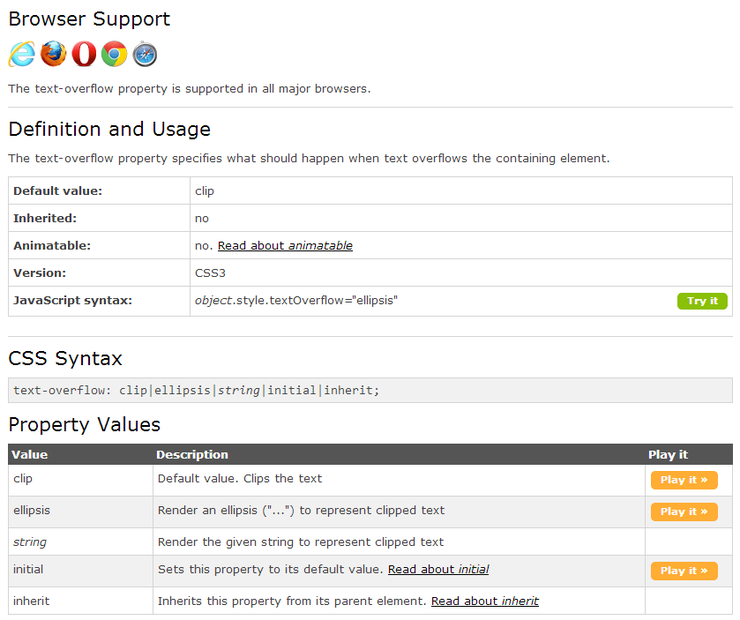
Task: Click the Value column header
Action: point(30,455)
